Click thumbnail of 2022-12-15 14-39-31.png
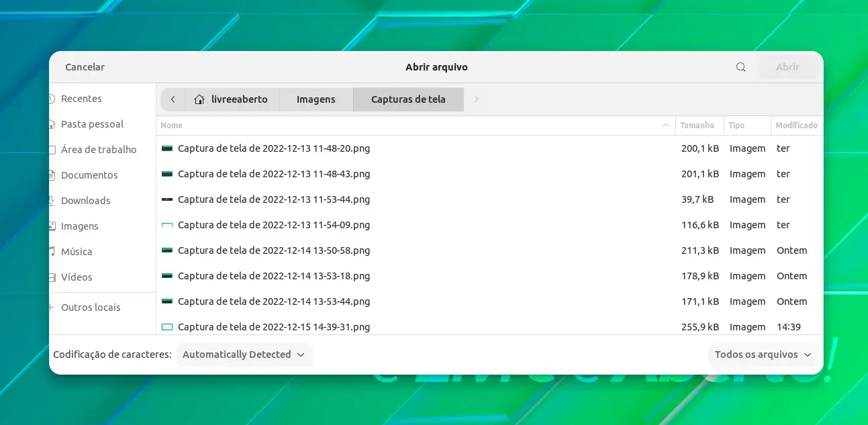This screenshot has height=425, width=868. click(167, 327)
